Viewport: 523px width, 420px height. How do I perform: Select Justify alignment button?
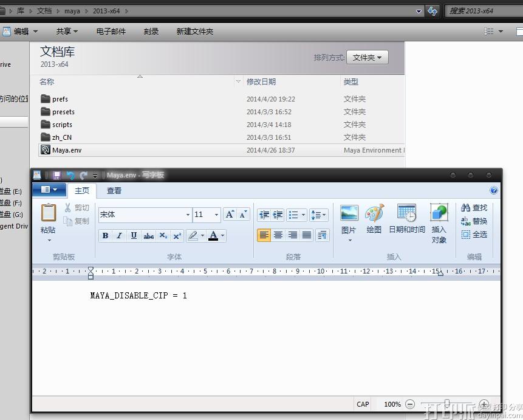tap(307, 235)
